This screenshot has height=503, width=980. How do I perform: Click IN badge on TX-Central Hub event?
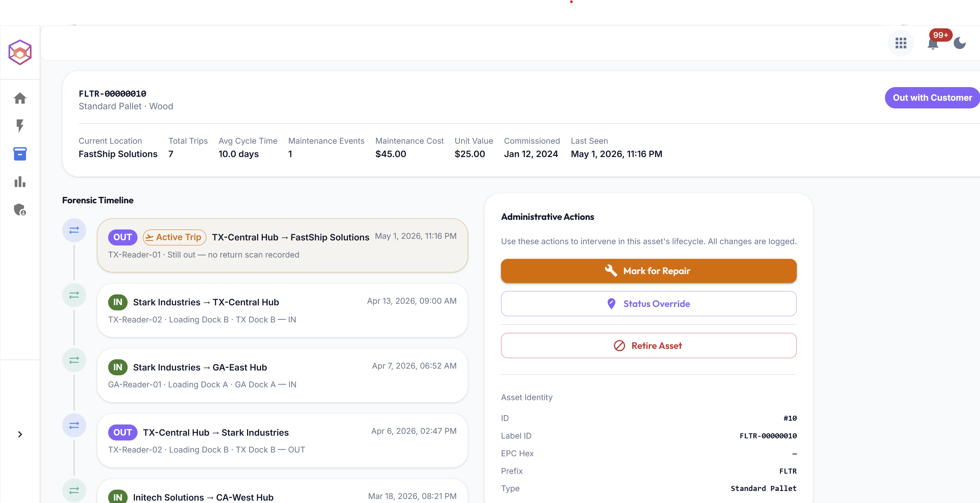[117, 302]
